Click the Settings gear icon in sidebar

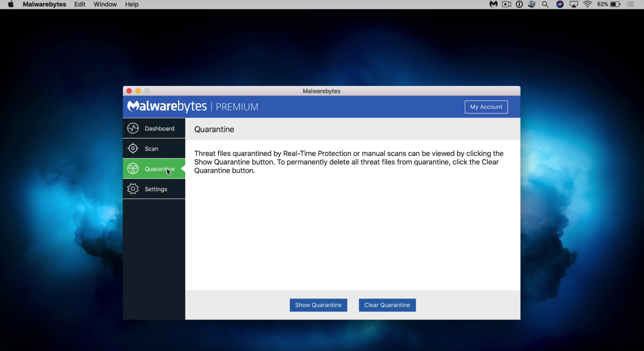(x=133, y=188)
